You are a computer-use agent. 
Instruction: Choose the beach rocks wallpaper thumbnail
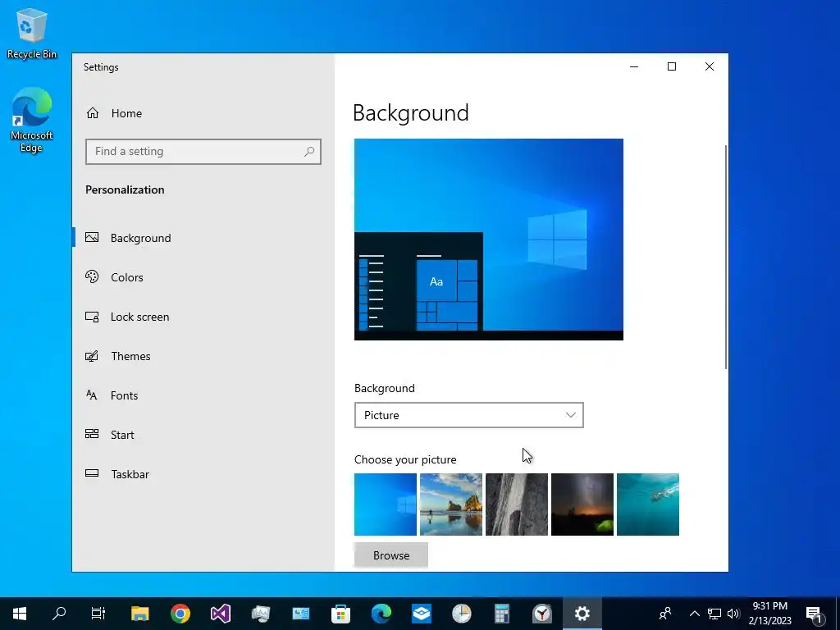click(x=451, y=504)
